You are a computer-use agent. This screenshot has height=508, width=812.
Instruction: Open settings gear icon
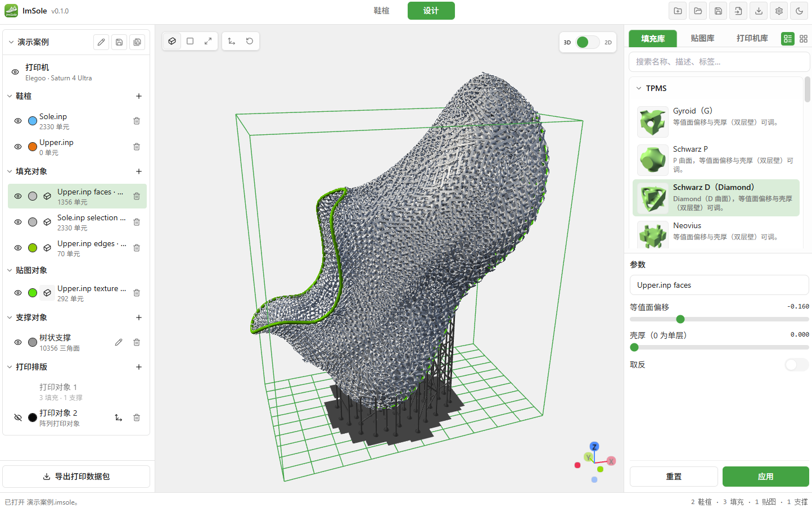click(779, 11)
